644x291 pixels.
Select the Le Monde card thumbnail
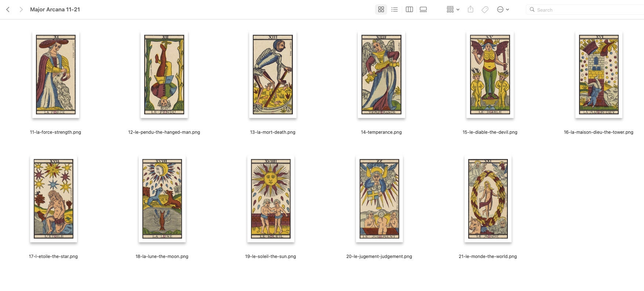pyautogui.click(x=488, y=199)
